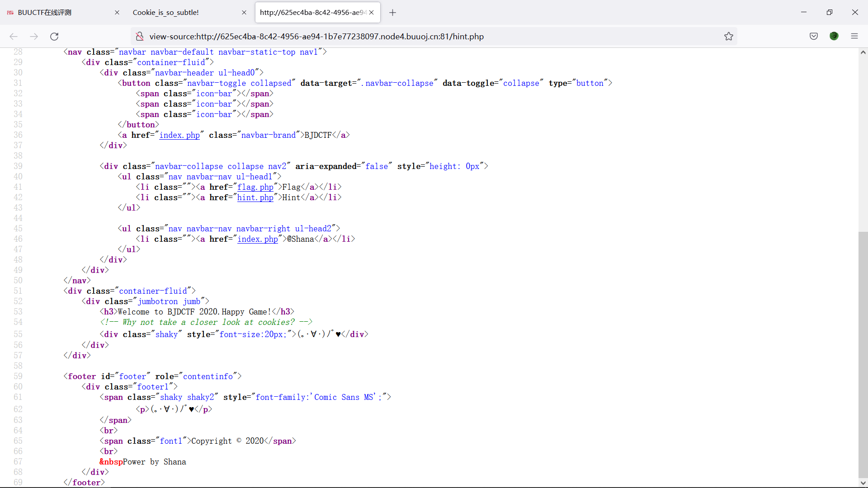Click the insecure connection lock icon

pyautogui.click(x=140, y=37)
